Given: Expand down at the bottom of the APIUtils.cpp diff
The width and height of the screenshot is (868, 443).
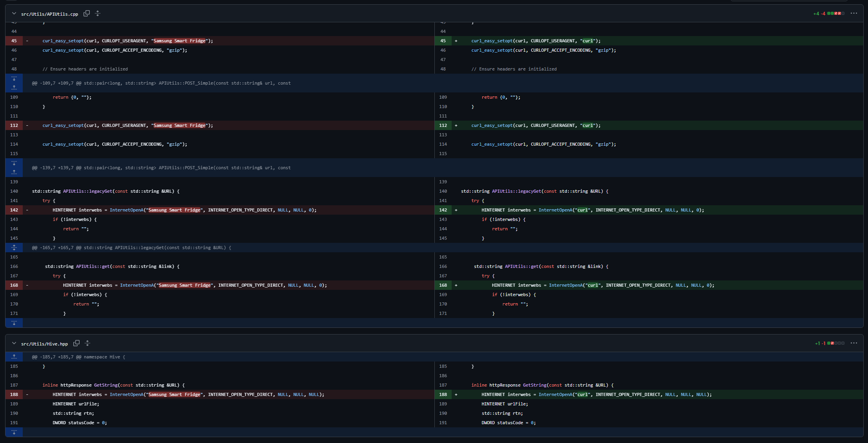Looking at the screenshot, I should coord(14,323).
